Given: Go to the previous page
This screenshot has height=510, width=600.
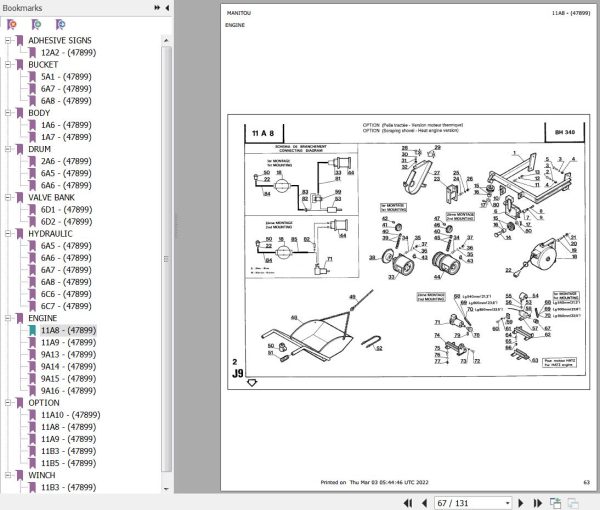Looking at the screenshot, I should click(424, 503).
